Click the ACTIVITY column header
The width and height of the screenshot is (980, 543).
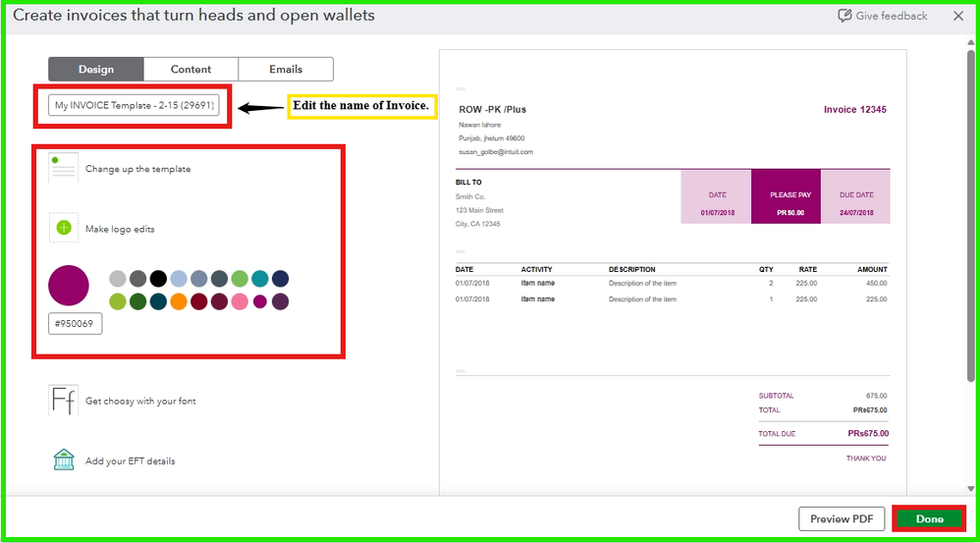pos(537,269)
